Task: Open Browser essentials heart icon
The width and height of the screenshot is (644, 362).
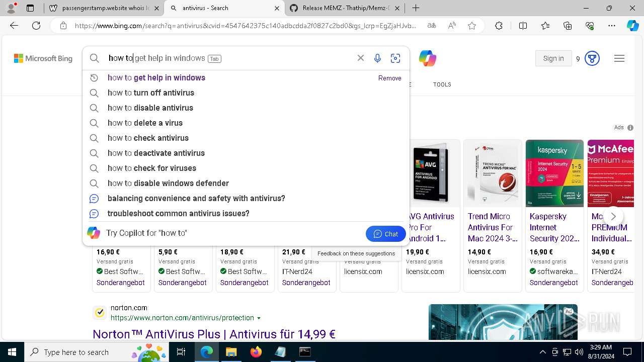Action: click(590, 26)
